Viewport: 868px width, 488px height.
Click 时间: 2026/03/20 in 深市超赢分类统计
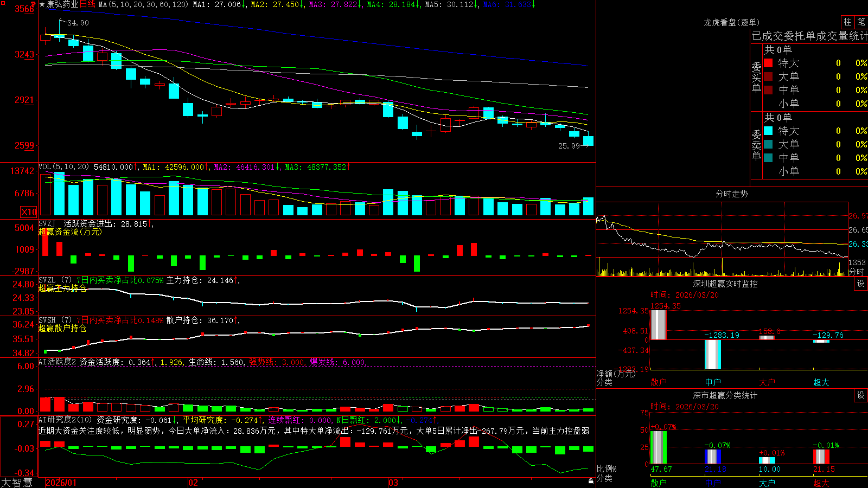(x=684, y=407)
